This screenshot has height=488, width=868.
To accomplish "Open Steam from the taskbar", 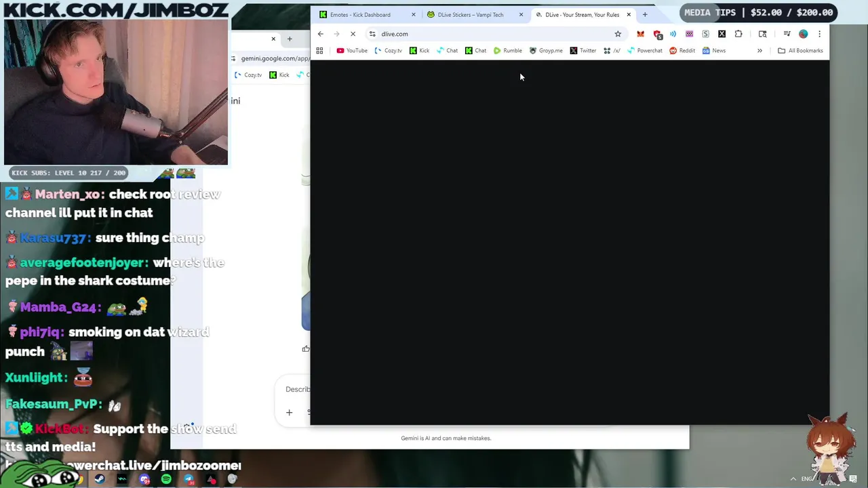I will pos(100,480).
